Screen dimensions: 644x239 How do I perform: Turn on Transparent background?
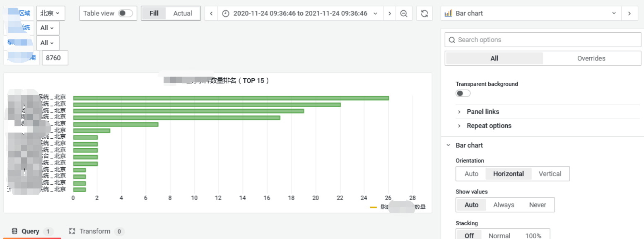point(463,93)
